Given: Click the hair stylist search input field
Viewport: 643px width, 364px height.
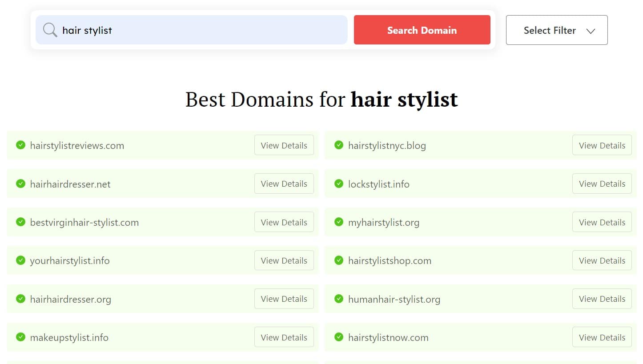Looking at the screenshot, I should point(200,30).
